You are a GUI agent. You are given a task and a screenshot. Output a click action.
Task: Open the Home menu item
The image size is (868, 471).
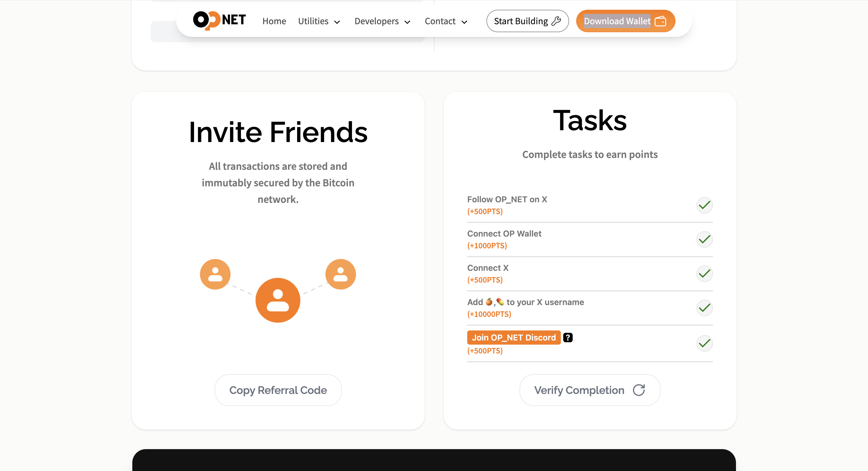274,21
